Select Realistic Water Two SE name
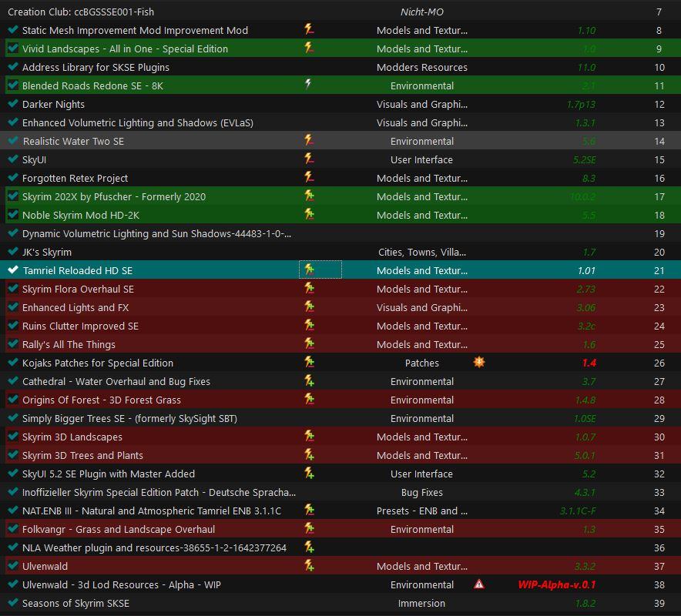The height and width of the screenshot is (616, 681). [73, 142]
